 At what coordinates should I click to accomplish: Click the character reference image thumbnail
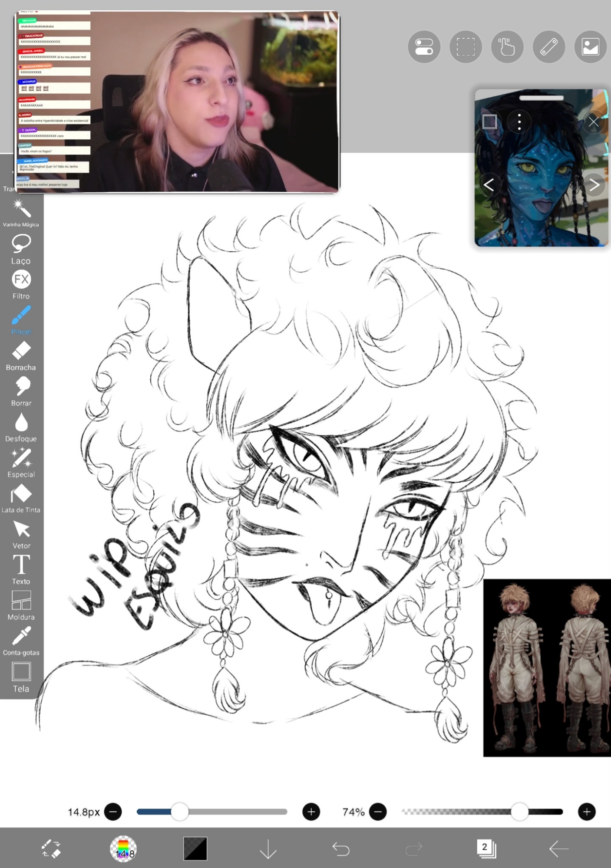point(547,667)
